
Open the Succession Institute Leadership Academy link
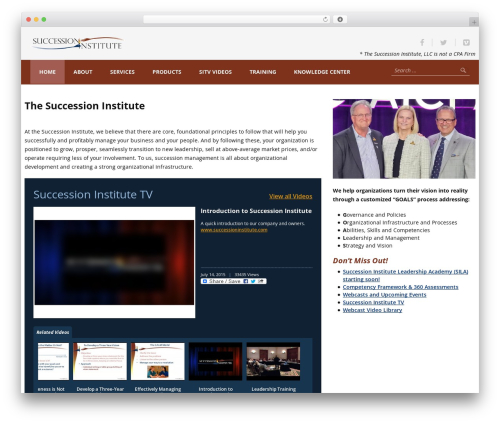point(405,275)
